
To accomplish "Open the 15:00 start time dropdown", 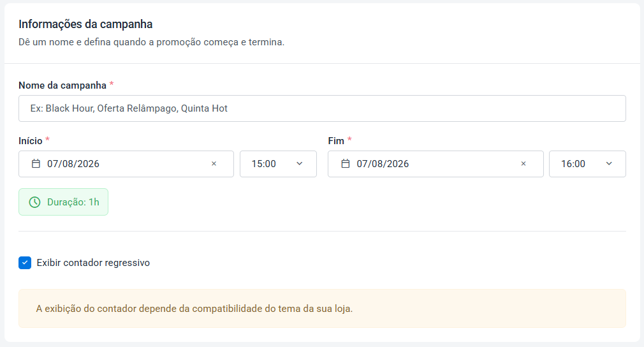I will (278, 164).
